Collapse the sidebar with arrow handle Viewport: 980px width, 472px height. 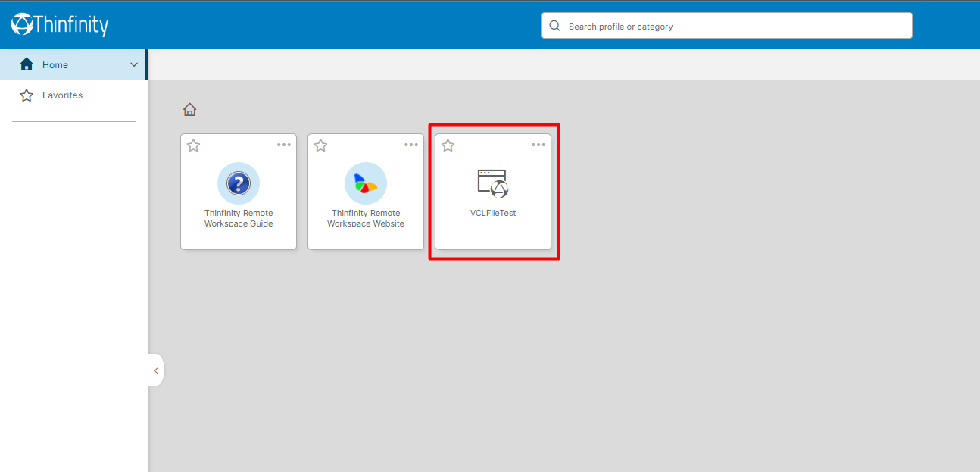coord(156,370)
